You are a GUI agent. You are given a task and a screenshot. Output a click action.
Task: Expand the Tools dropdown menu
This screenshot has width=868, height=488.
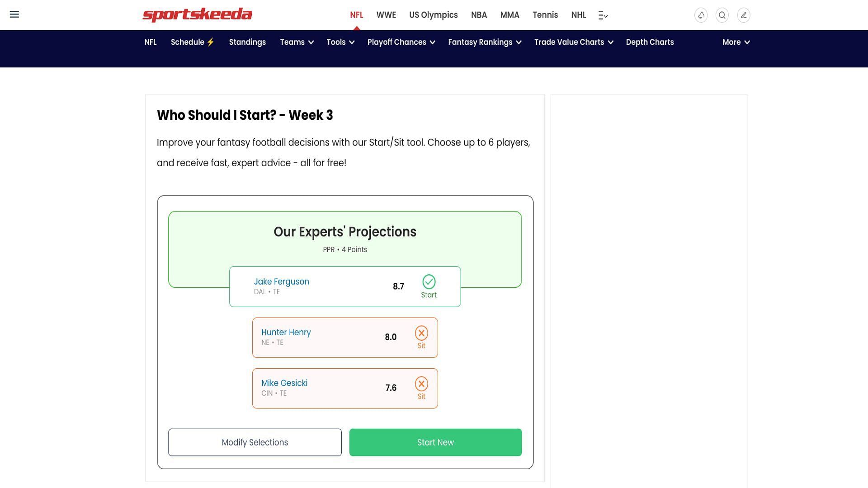pyautogui.click(x=340, y=42)
